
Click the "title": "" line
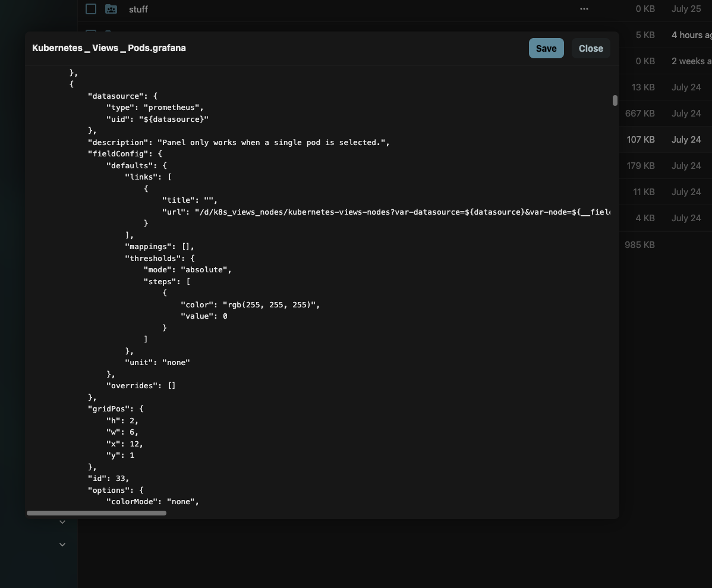(x=190, y=200)
